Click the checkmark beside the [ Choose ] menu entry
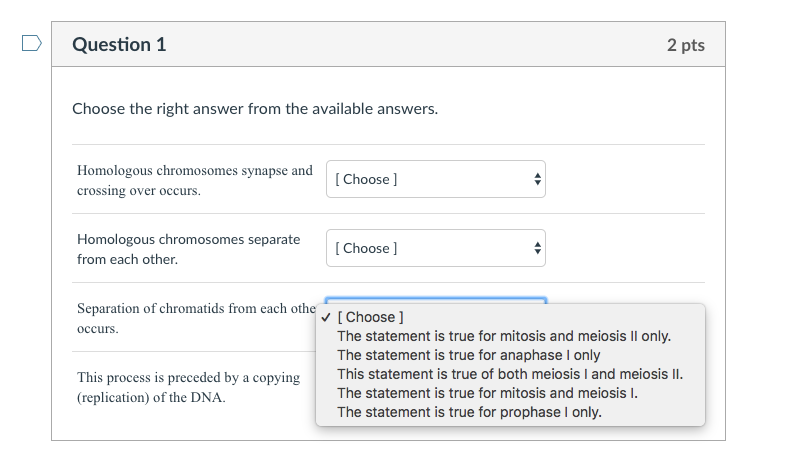Image resolution: width=795 pixels, height=476 pixels. click(x=326, y=317)
